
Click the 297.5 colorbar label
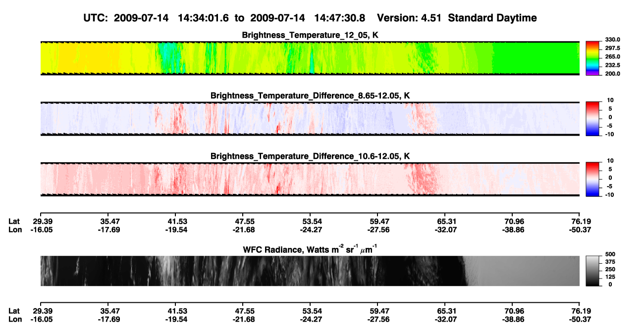pos(612,48)
